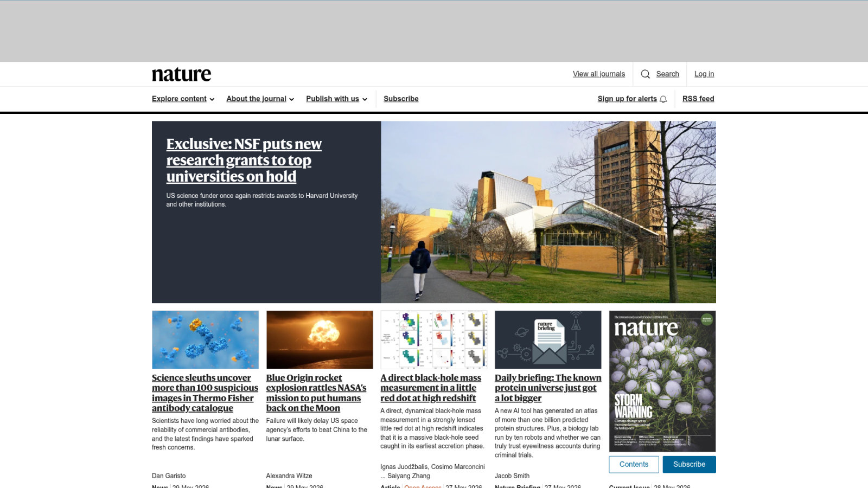
Task: Click the rocket explosion thumbnail
Action: 320,339
